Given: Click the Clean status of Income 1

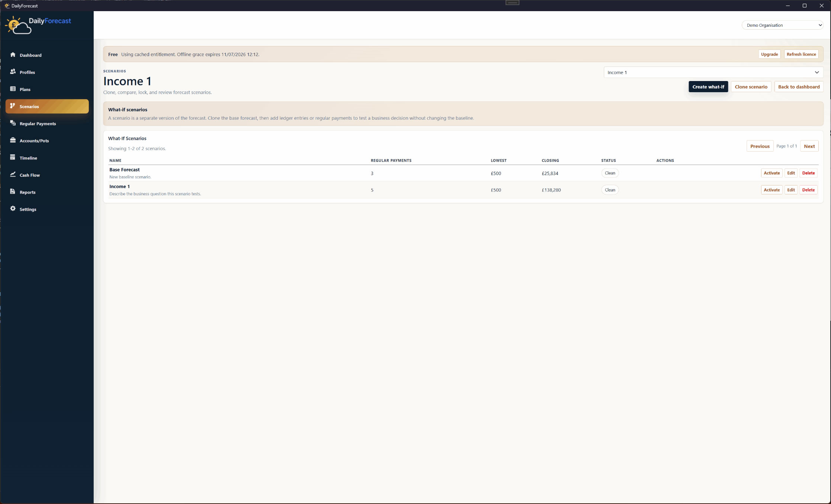Looking at the screenshot, I should point(610,190).
